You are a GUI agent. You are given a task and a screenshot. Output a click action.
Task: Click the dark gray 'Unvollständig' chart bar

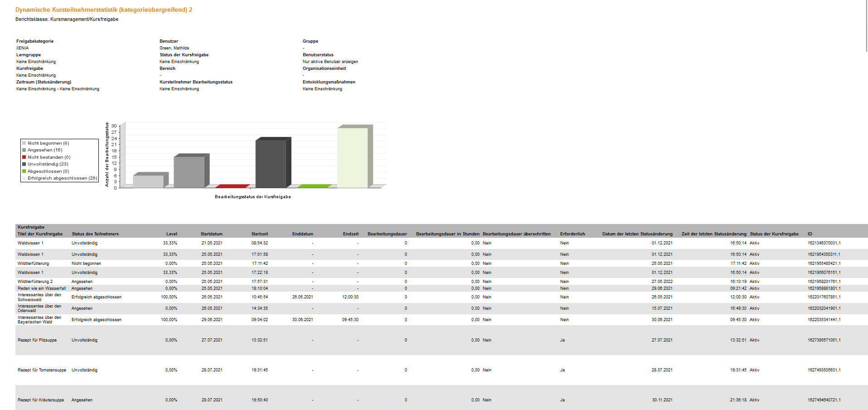tap(271, 163)
